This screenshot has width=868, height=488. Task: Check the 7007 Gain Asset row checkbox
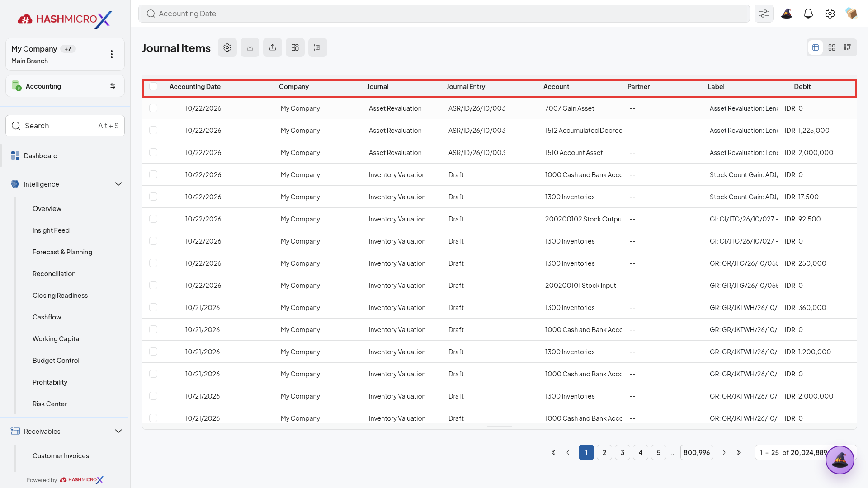(153, 108)
